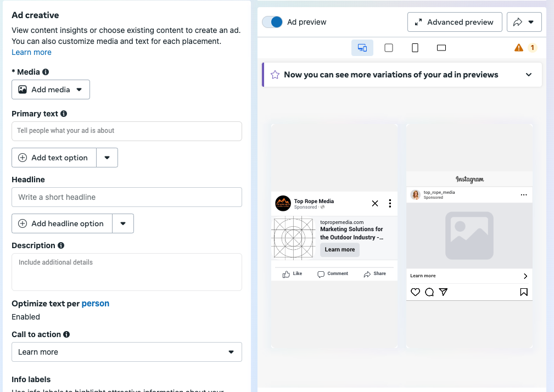Click the person link in Optimize text
This screenshot has width=554, height=392.
[x=96, y=304]
